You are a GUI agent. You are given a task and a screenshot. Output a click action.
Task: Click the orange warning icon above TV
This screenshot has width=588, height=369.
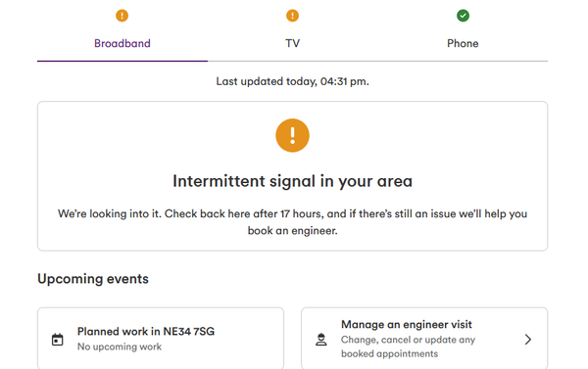[x=292, y=16]
